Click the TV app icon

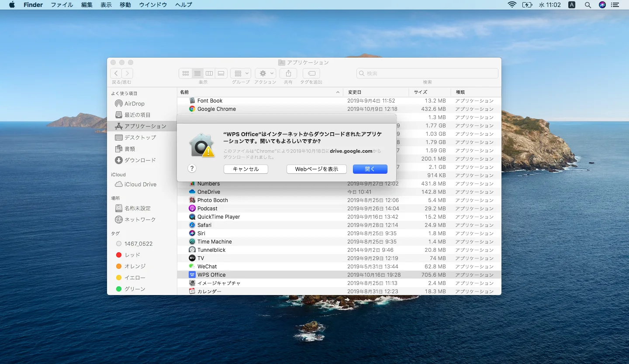click(x=192, y=258)
